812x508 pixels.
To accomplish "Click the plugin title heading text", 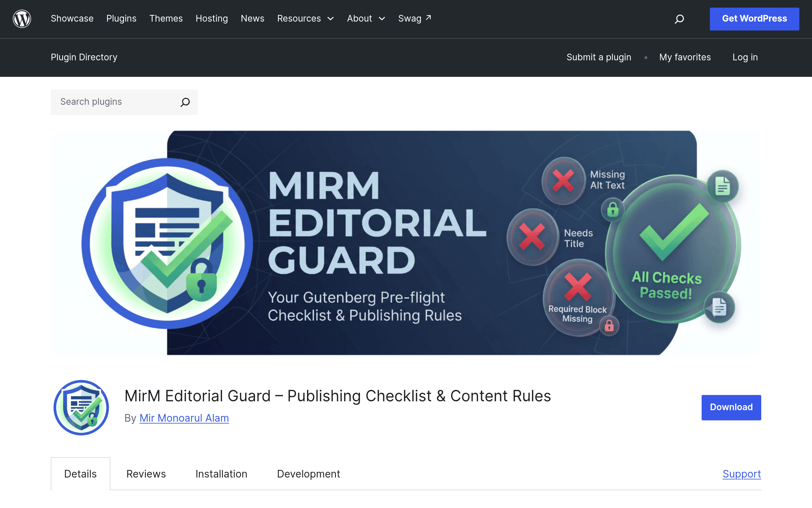I will click(x=337, y=396).
